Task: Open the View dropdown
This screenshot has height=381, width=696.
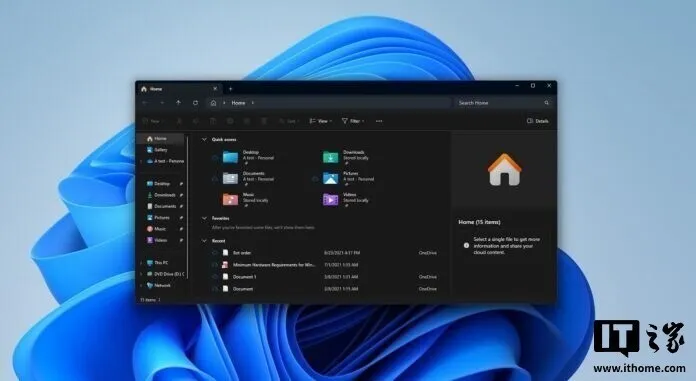Action: (320, 121)
